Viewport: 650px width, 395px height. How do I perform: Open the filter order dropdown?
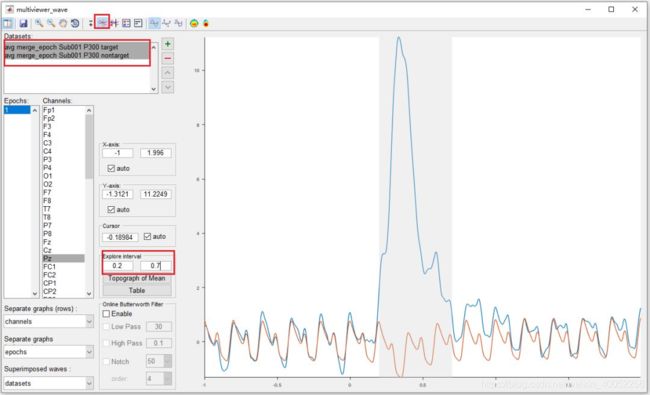click(159, 378)
